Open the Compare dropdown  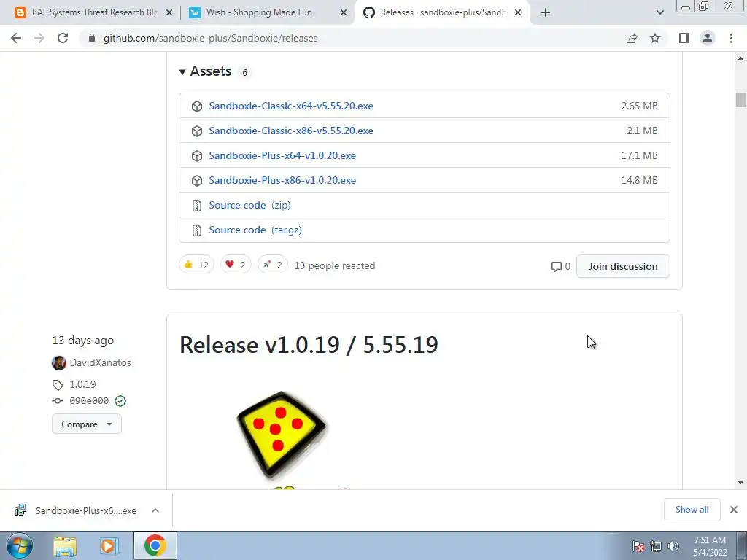[x=87, y=424]
